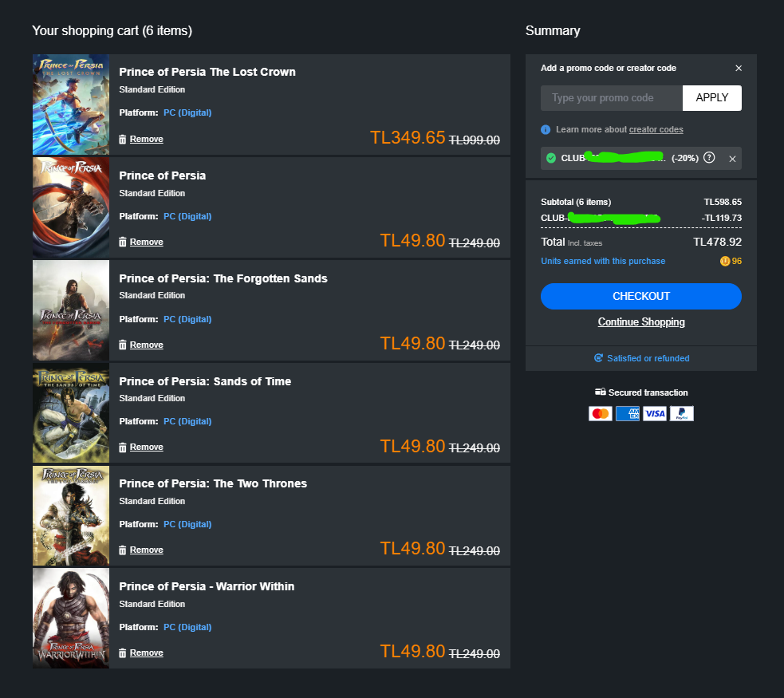The width and height of the screenshot is (784, 698).
Task: Click the green checkmark on applied CLUB code
Action: [x=551, y=158]
